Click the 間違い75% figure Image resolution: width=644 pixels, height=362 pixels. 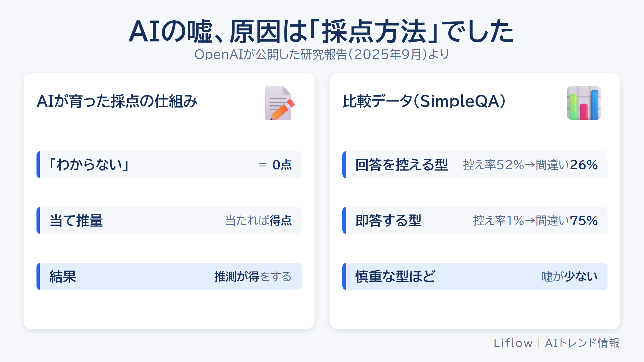(x=567, y=220)
